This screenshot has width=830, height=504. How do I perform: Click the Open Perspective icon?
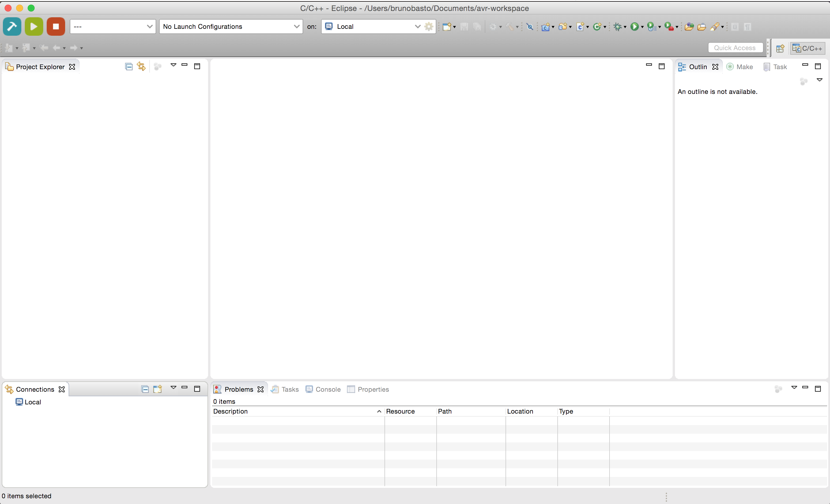coord(780,48)
